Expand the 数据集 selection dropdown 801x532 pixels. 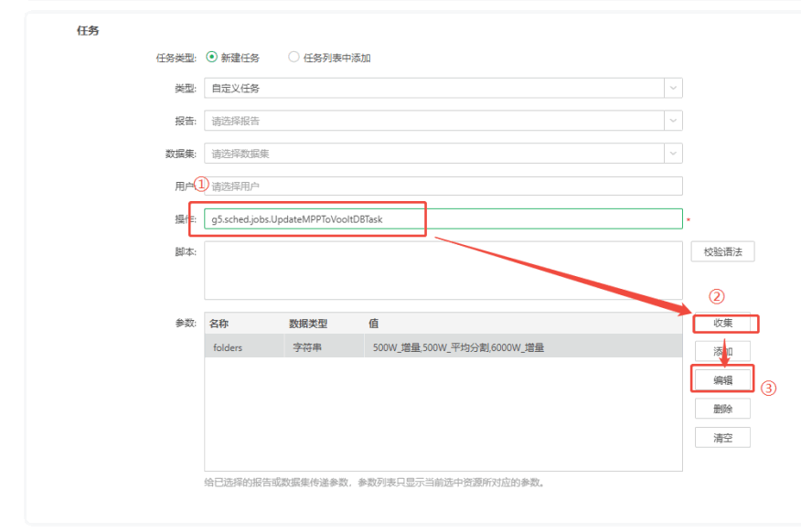433,154
